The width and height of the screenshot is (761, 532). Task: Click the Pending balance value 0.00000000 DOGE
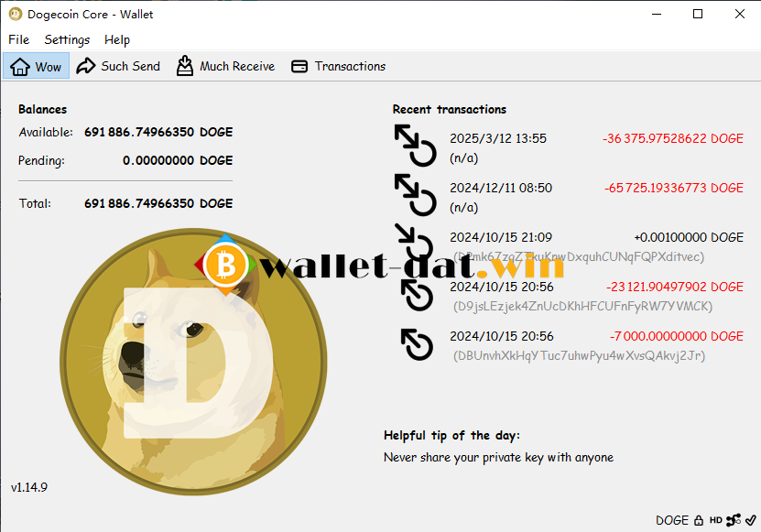click(x=178, y=160)
